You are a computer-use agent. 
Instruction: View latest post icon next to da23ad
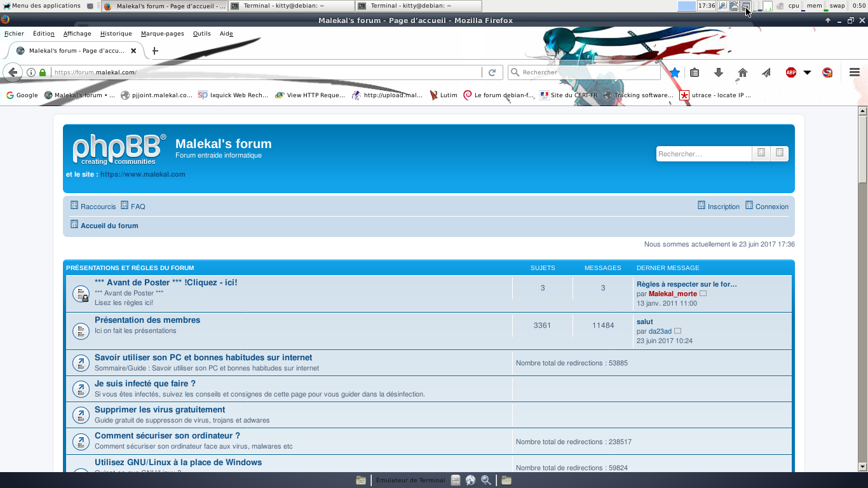click(x=677, y=331)
